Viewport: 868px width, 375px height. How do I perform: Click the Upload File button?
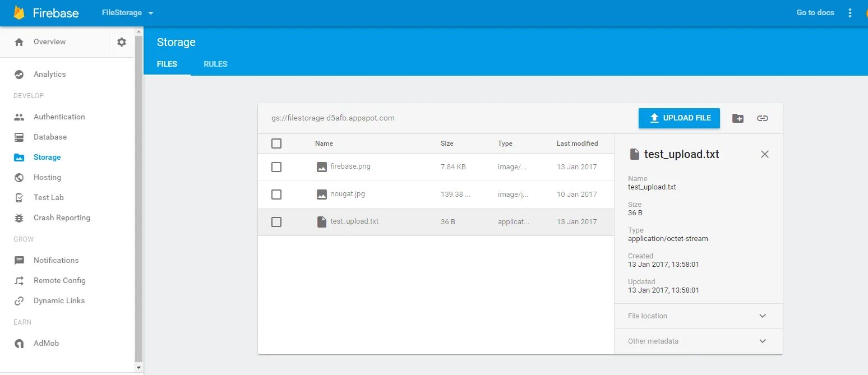(679, 118)
